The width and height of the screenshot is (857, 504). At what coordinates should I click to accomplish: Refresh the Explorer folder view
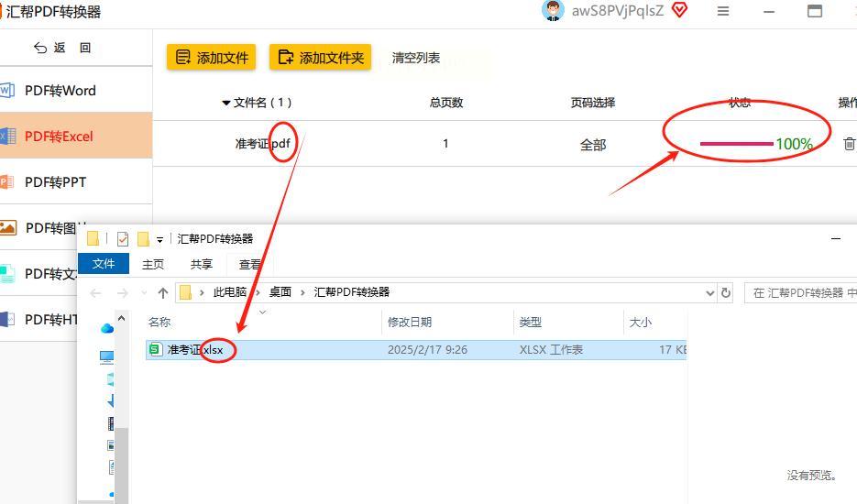point(726,293)
